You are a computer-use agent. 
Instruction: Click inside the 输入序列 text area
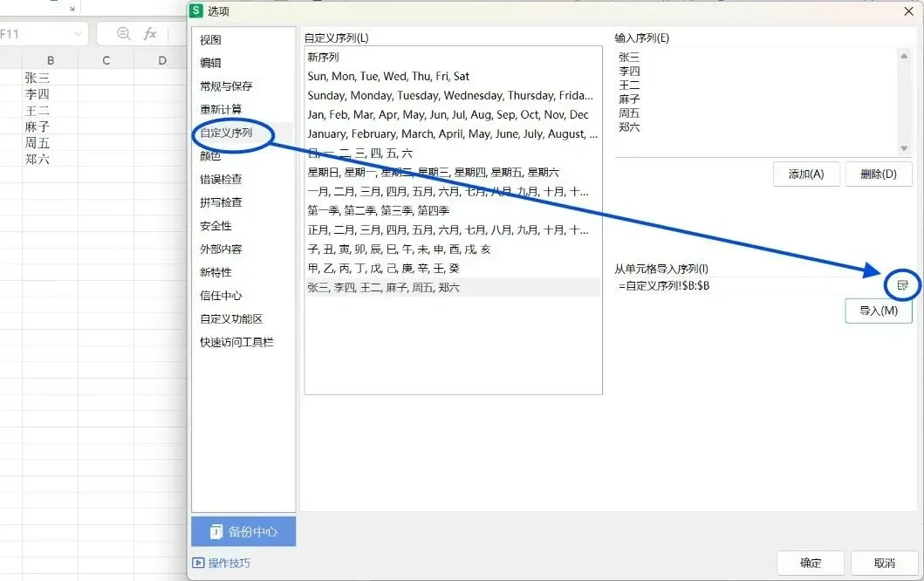[x=756, y=102]
